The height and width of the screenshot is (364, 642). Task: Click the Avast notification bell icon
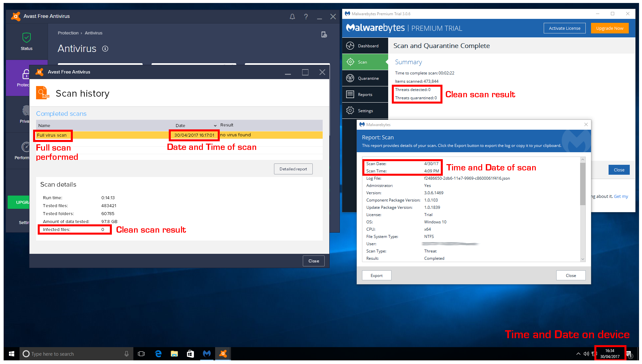click(292, 17)
